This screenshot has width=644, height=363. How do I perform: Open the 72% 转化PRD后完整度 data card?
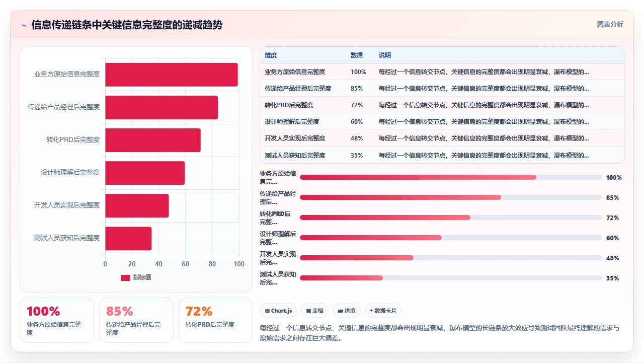(x=216, y=320)
